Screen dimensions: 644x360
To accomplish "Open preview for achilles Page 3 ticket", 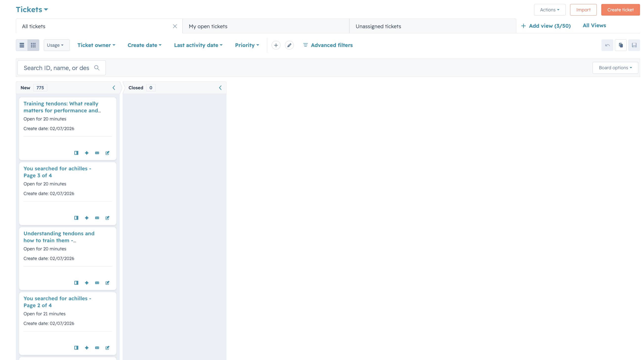I will [76, 218].
